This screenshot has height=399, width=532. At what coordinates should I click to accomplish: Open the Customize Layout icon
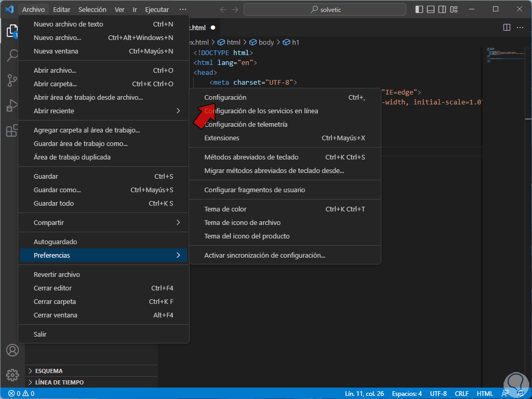coord(454,9)
